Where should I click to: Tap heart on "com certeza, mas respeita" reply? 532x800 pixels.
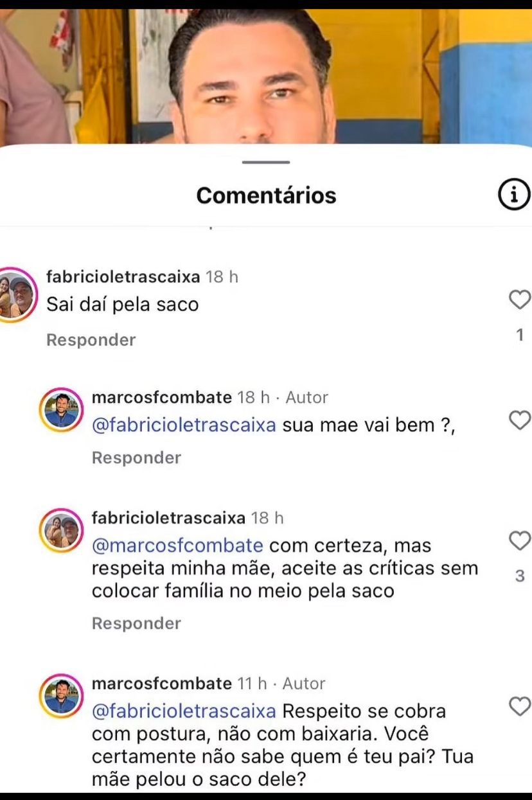pyautogui.click(x=519, y=540)
